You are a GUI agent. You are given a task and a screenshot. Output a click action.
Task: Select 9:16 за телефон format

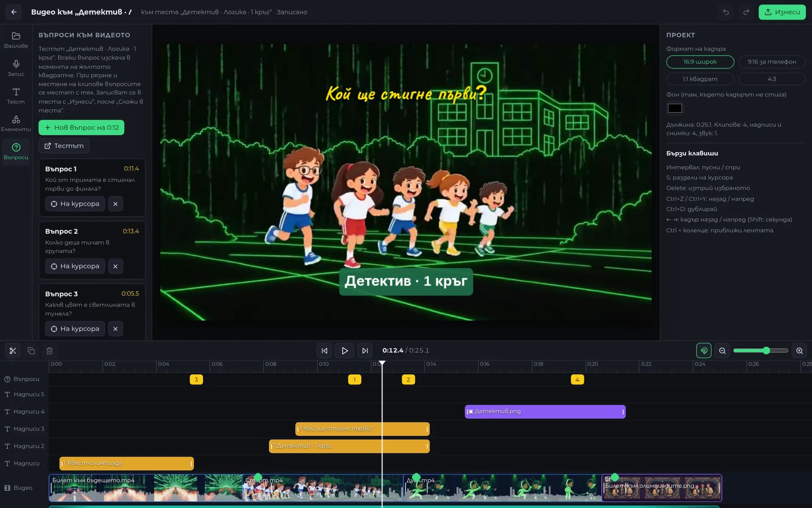click(771, 62)
